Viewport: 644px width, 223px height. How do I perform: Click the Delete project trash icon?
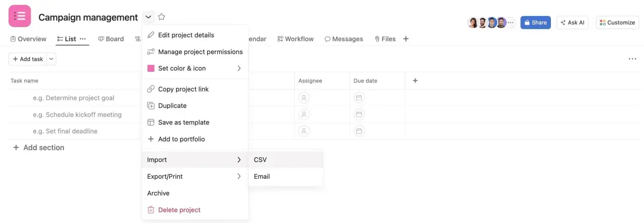150,210
